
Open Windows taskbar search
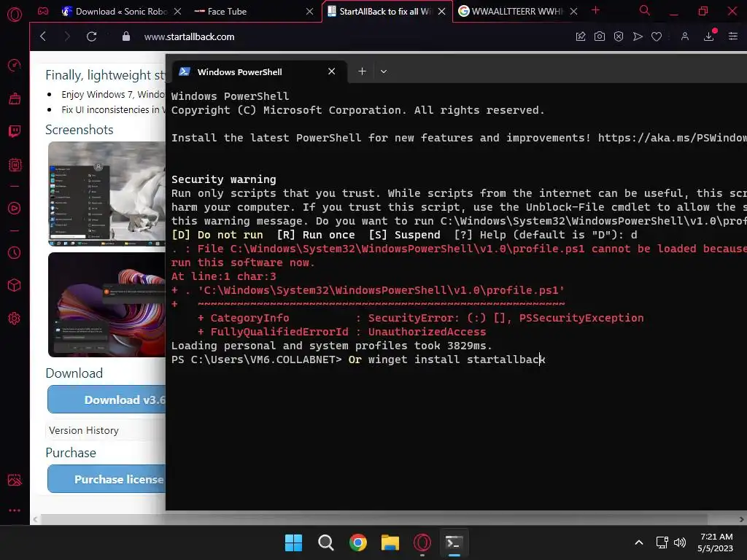(x=326, y=542)
